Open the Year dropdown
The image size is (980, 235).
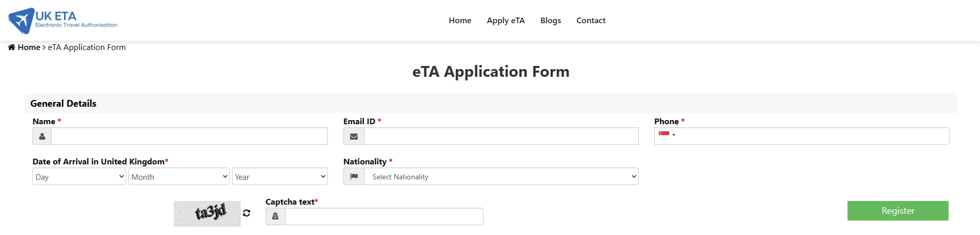279,177
